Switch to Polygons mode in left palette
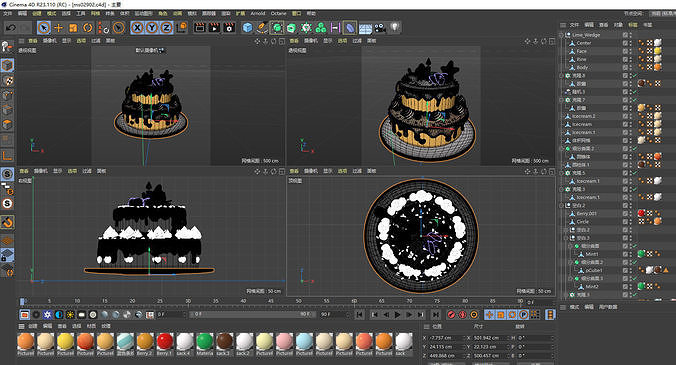 coord(7,125)
